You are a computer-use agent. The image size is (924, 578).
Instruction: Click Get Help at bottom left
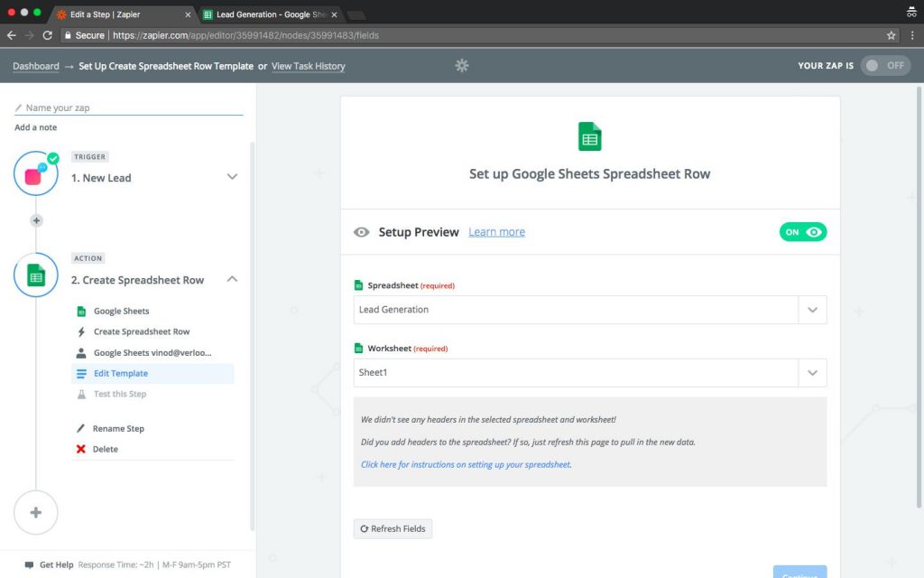pyautogui.click(x=57, y=565)
